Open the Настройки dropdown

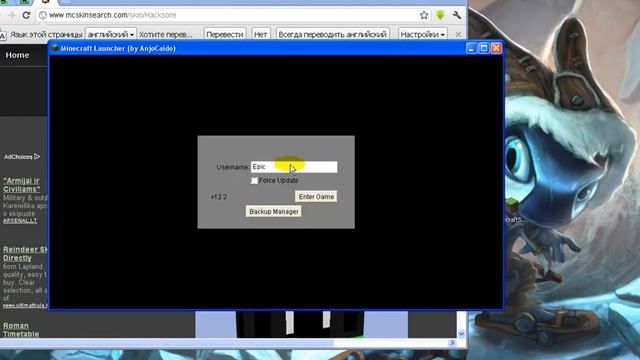pos(422,34)
